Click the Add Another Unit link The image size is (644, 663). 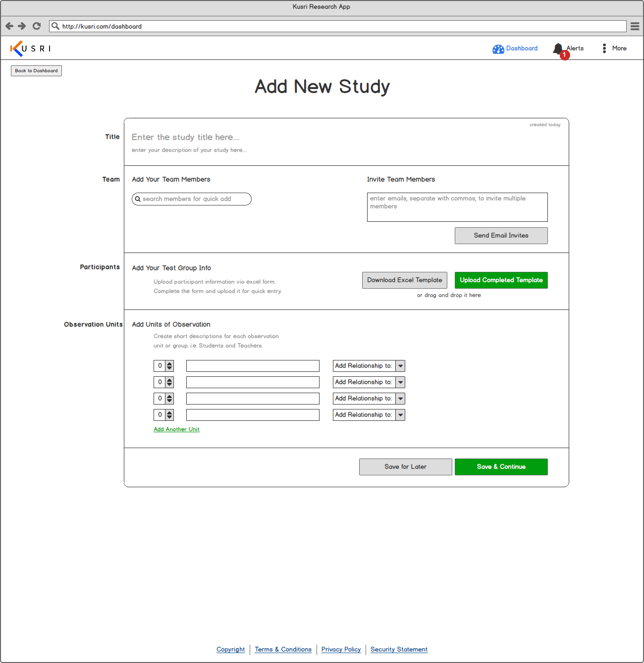(176, 429)
